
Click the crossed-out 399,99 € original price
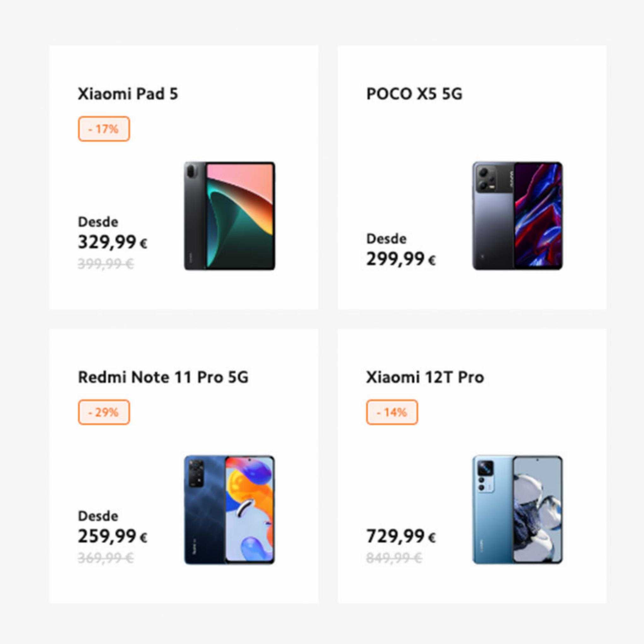(x=106, y=264)
